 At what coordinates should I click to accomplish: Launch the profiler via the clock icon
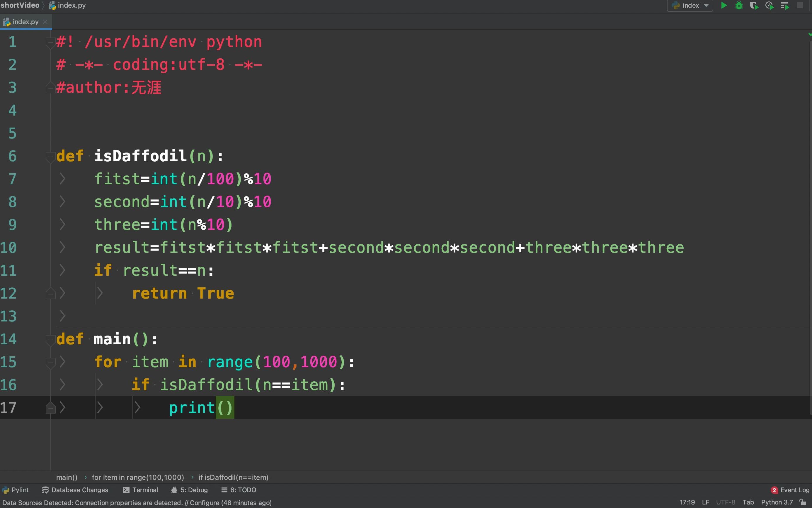770,5
